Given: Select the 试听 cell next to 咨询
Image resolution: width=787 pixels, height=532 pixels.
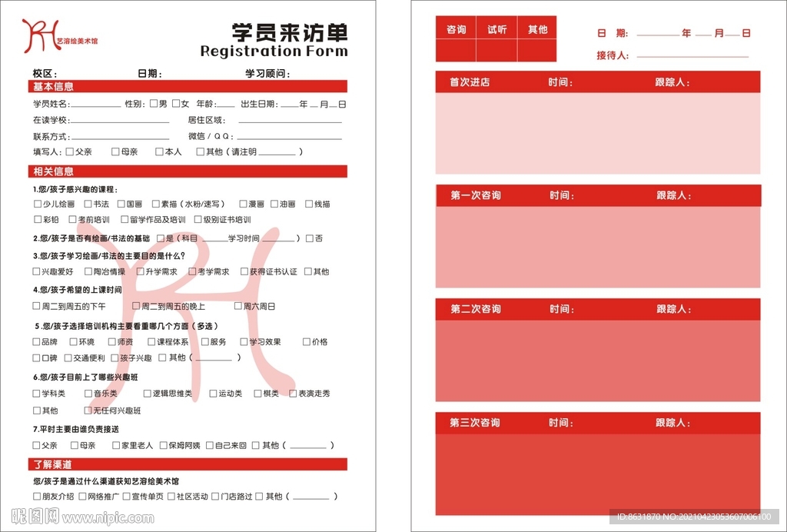Looking at the screenshot, I should 496,29.
